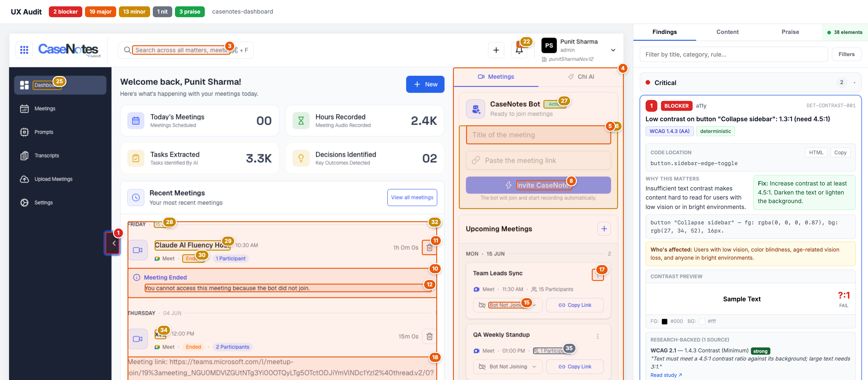Add an upcoming meeting with plus icon
This screenshot has height=380, width=868.
pos(604,229)
